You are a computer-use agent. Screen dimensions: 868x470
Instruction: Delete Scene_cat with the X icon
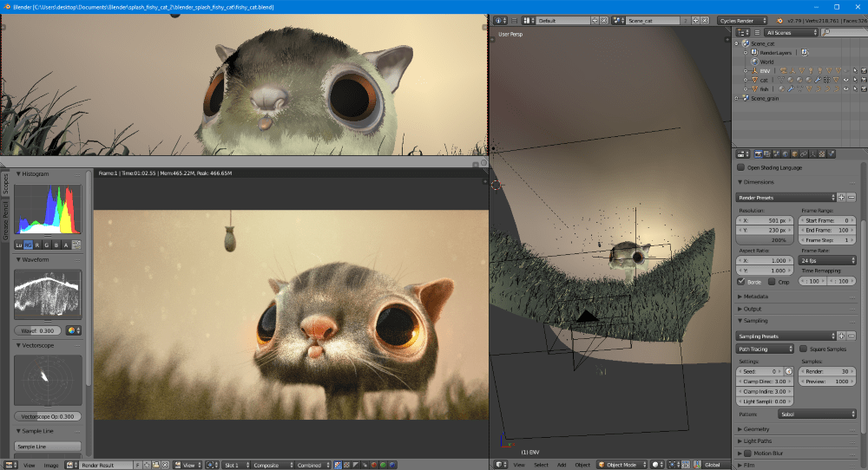coord(705,21)
